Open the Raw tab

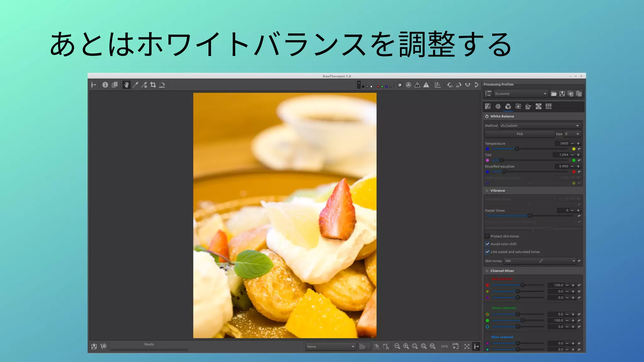pyautogui.click(x=539, y=107)
